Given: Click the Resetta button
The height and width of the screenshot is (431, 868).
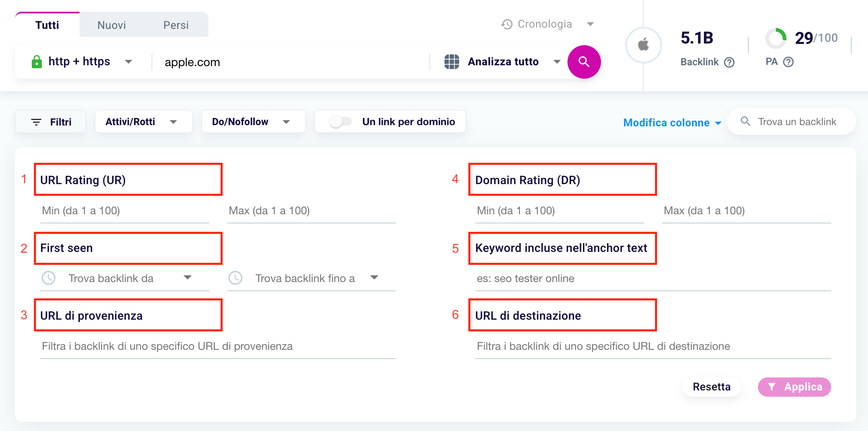Looking at the screenshot, I should pos(711,387).
